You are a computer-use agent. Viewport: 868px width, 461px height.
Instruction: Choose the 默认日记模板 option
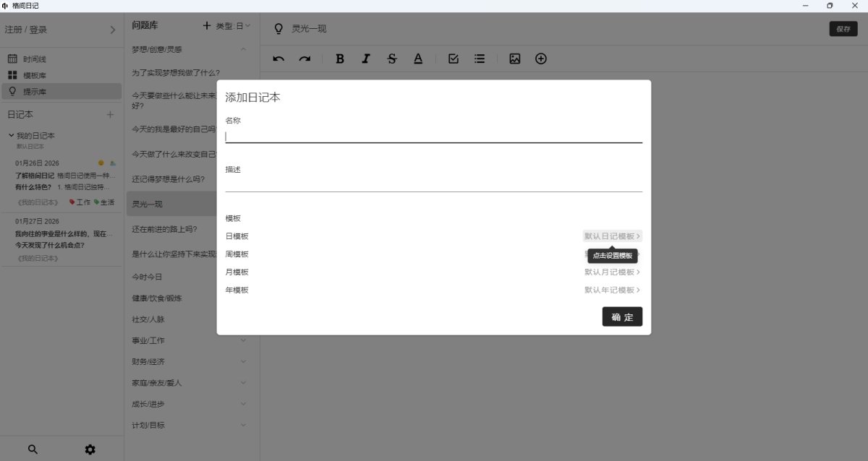coord(612,236)
